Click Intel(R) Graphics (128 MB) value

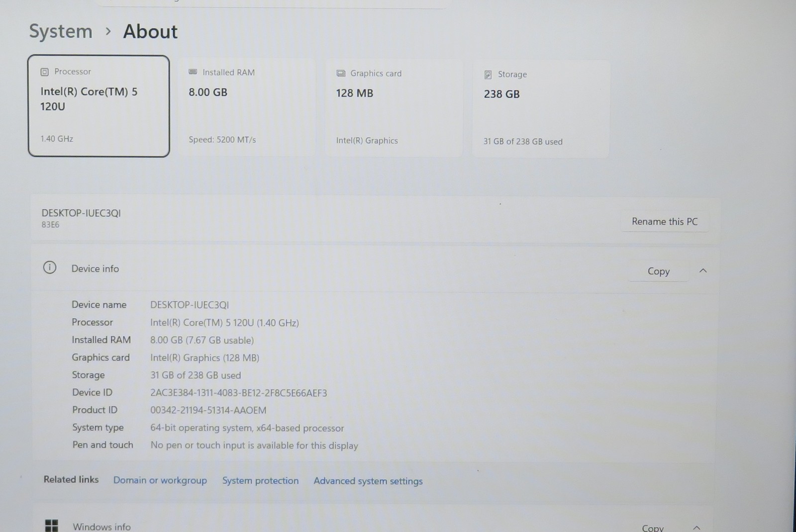(204, 358)
